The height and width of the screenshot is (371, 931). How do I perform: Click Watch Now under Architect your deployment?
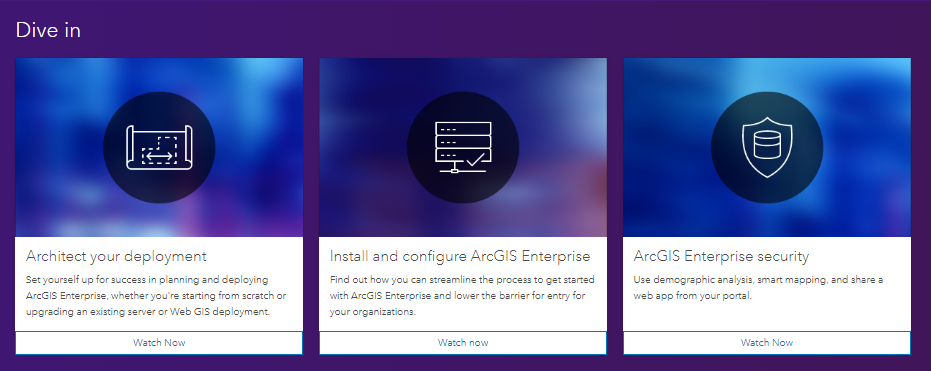[159, 343]
